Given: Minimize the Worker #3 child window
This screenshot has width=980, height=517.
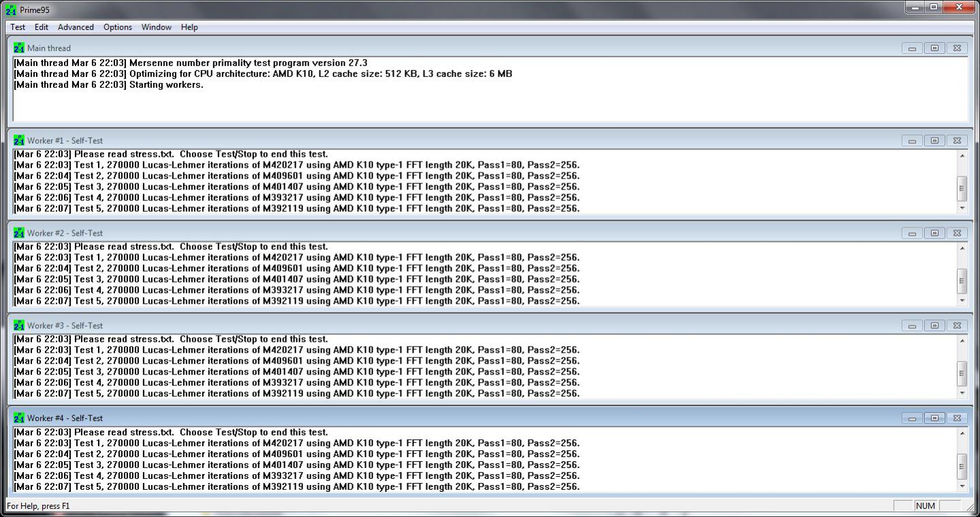Looking at the screenshot, I should coord(912,325).
